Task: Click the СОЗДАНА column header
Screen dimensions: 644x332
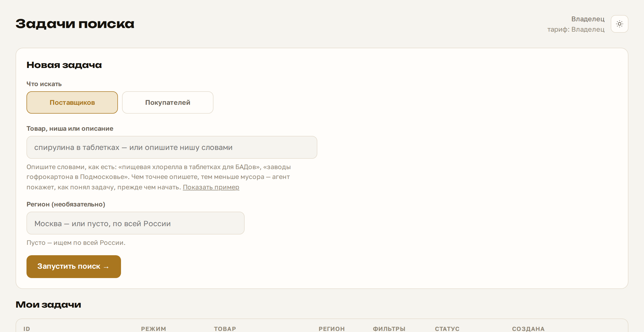Action: [528, 329]
